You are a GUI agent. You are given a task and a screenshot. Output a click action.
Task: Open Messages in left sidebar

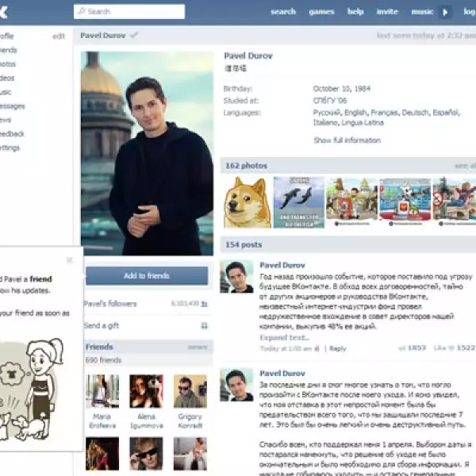coord(12,106)
